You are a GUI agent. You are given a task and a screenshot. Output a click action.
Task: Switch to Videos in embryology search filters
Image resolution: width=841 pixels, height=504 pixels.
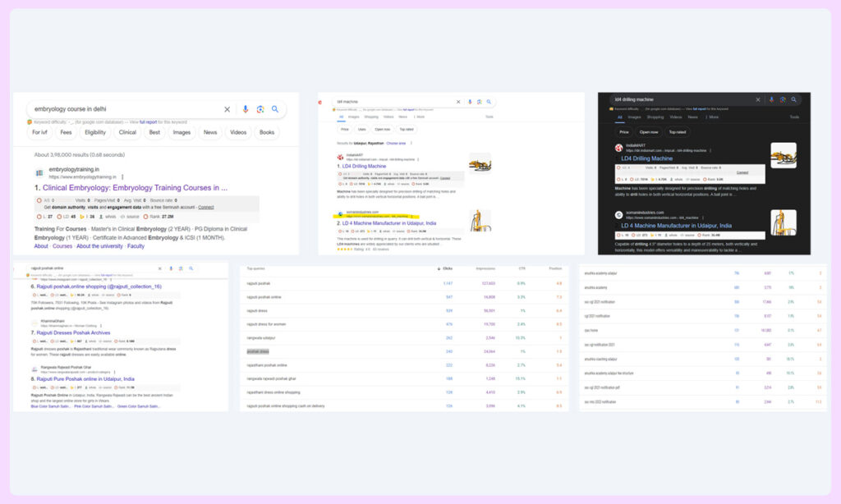tap(238, 132)
